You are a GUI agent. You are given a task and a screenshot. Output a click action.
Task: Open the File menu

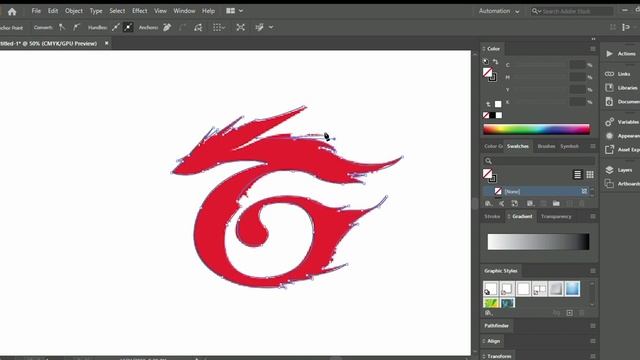click(x=36, y=11)
